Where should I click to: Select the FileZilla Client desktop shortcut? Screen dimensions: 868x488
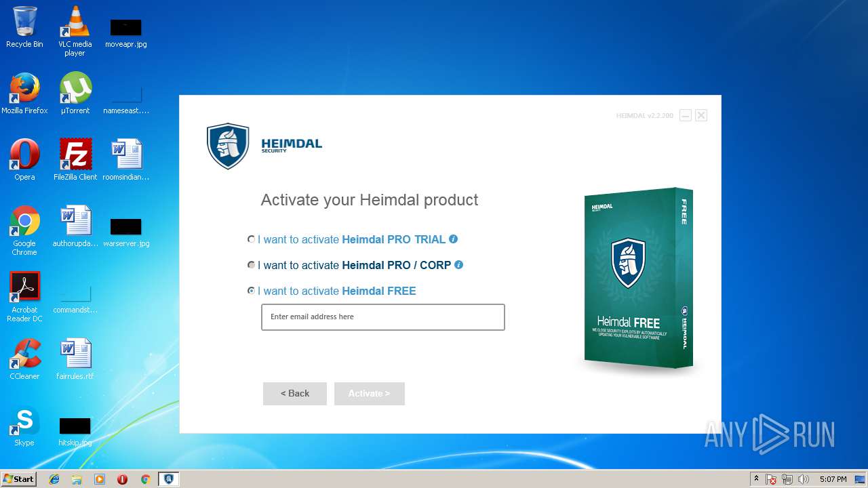tap(75, 160)
